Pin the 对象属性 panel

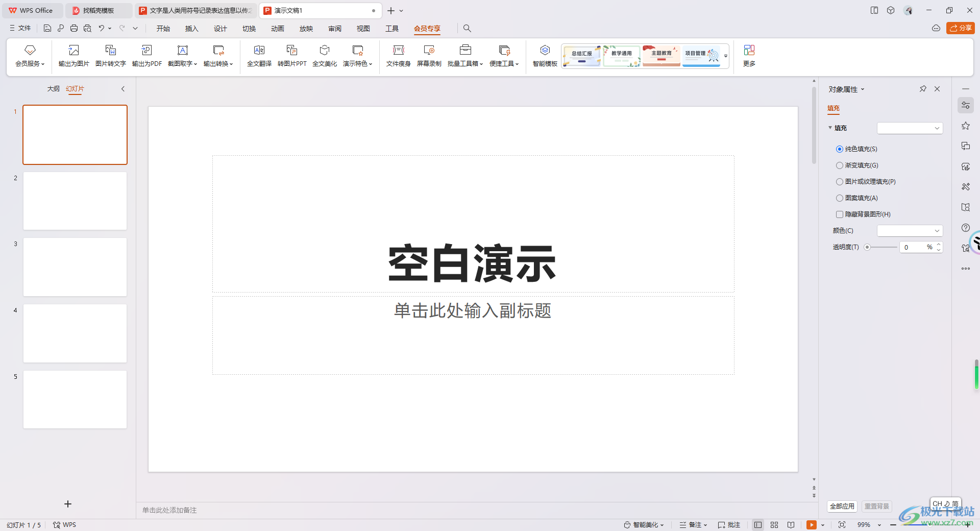click(x=923, y=89)
